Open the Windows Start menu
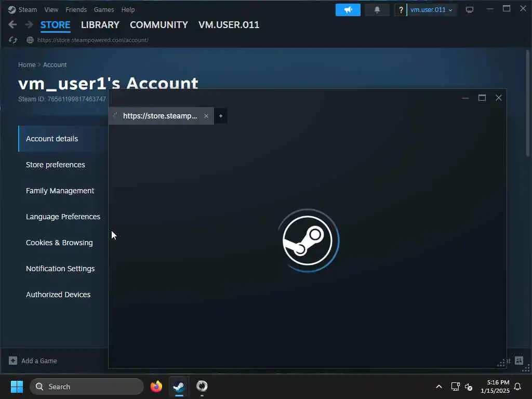 pos(17,387)
